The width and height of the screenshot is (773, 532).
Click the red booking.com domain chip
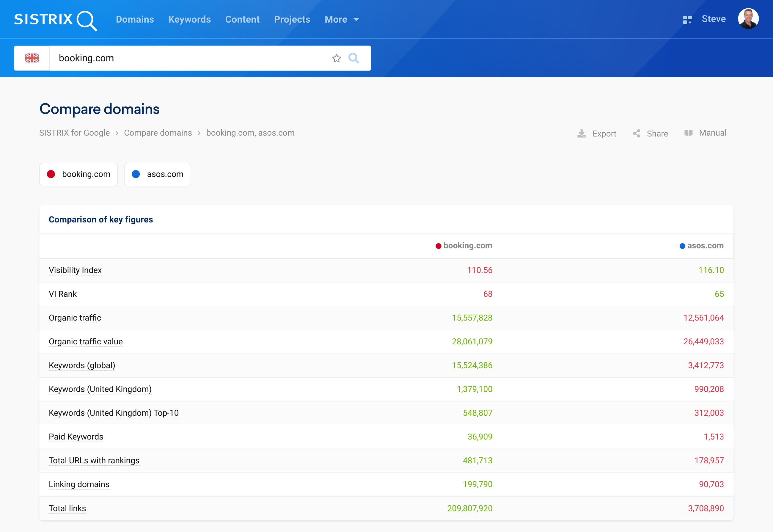78,174
